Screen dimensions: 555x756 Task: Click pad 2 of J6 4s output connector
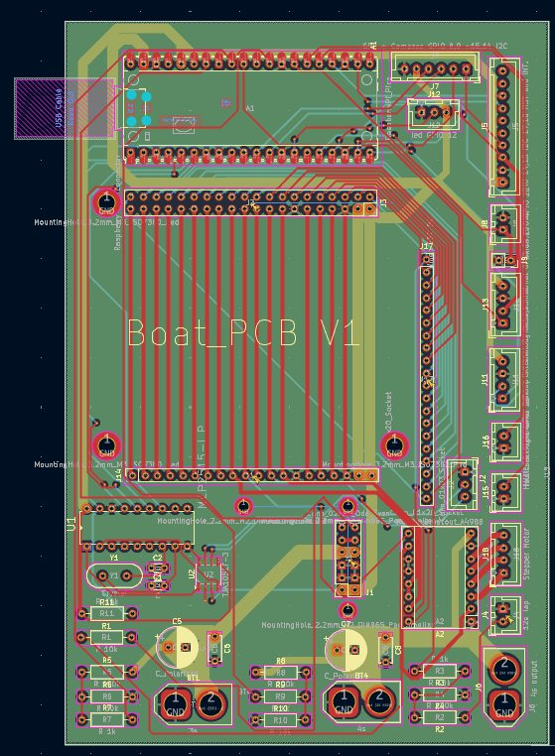504,670
